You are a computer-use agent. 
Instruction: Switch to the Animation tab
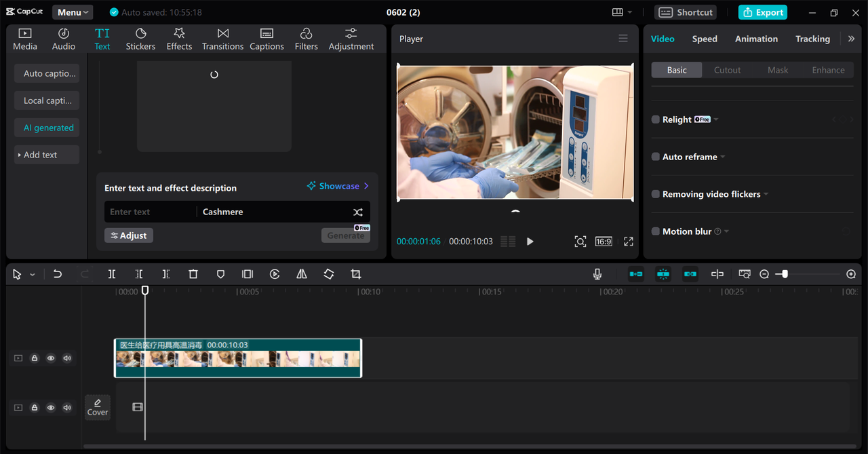pyautogui.click(x=756, y=39)
